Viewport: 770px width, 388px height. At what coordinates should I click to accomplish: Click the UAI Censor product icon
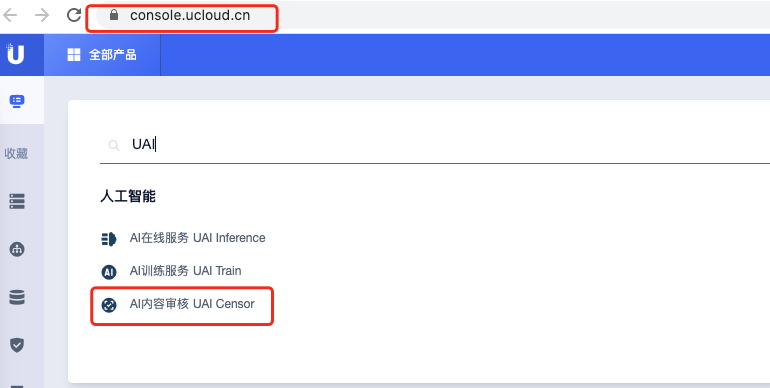(x=109, y=305)
